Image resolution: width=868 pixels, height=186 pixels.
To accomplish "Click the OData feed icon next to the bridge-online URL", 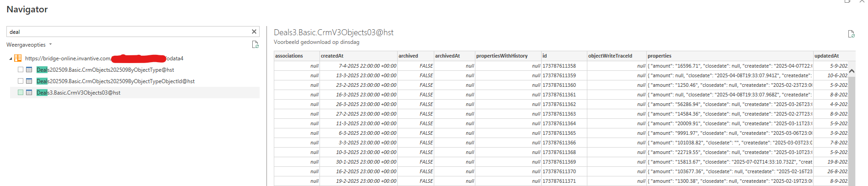I will point(18,58).
